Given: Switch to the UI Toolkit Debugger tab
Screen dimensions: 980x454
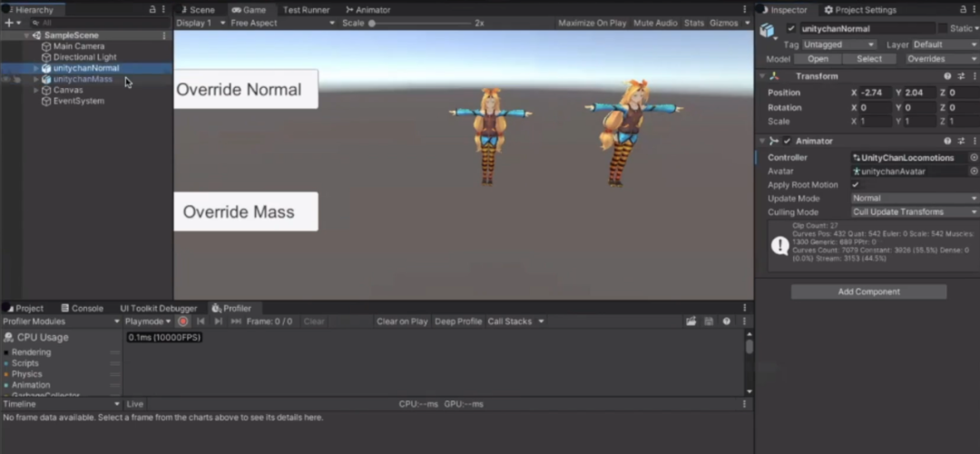Looking at the screenshot, I should pos(158,309).
